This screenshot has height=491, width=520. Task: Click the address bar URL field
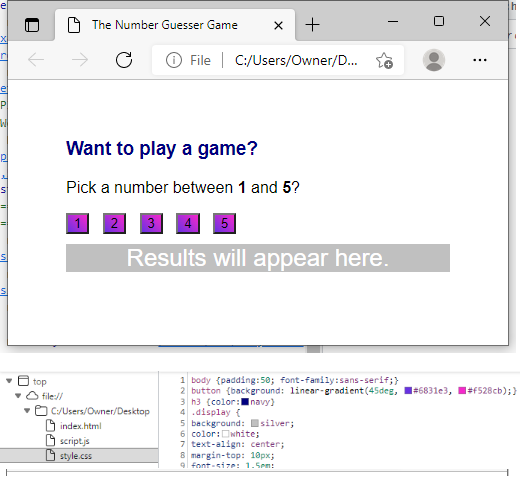pyautogui.click(x=296, y=60)
